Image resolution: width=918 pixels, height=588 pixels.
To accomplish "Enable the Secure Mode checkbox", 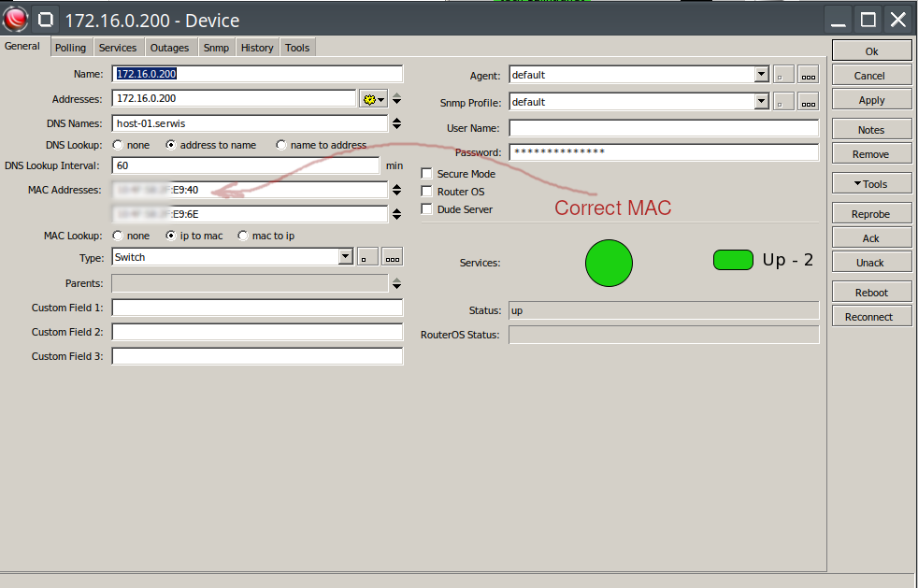I will [426, 173].
